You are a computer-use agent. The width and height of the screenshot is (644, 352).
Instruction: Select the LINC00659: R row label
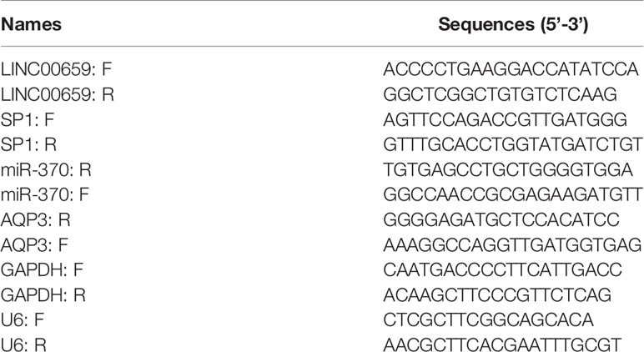(x=58, y=94)
